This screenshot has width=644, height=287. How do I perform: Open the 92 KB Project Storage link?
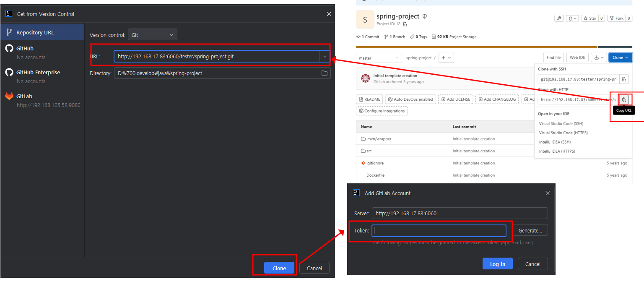(454, 37)
